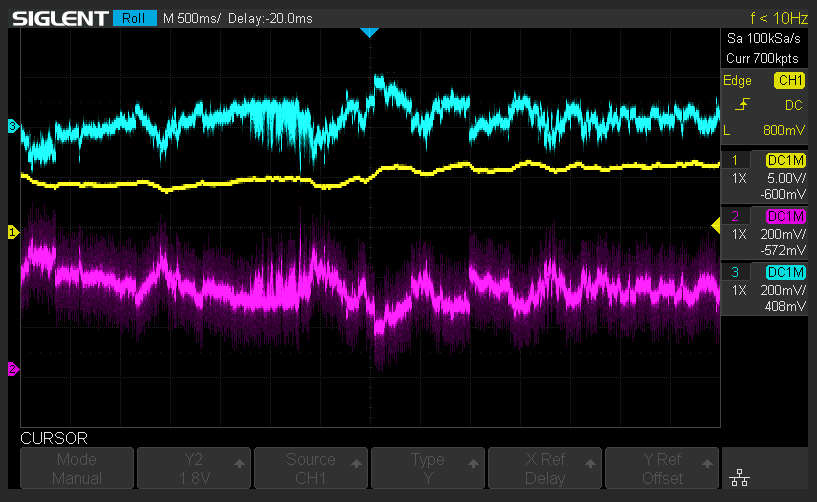817x502 pixels.
Task: Click the channel 1 5.00V/ scale value
Action: (x=786, y=178)
